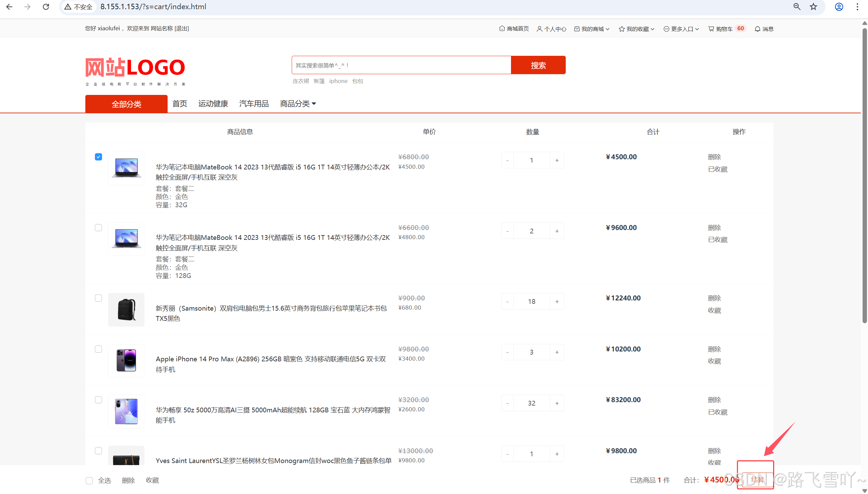Uncheck the first MateBook 32G item
This screenshot has width=868, height=494.
pyautogui.click(x=98, y=157)
